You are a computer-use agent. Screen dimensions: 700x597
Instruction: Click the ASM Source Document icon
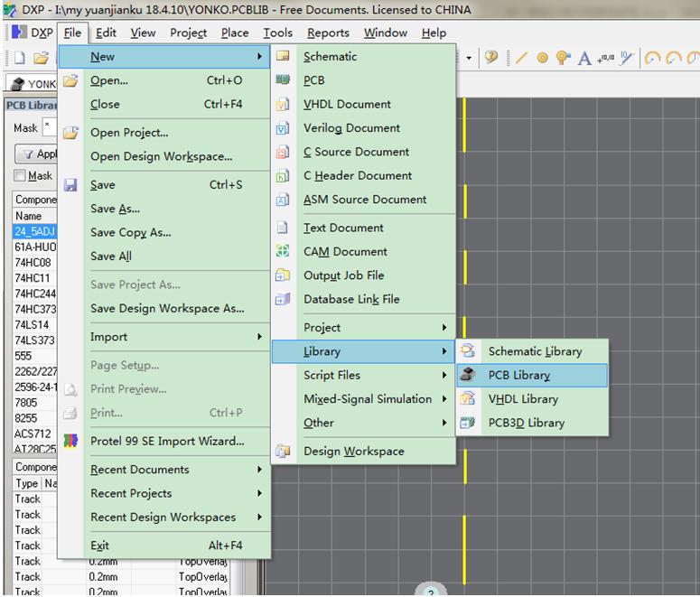pos(283,200)
